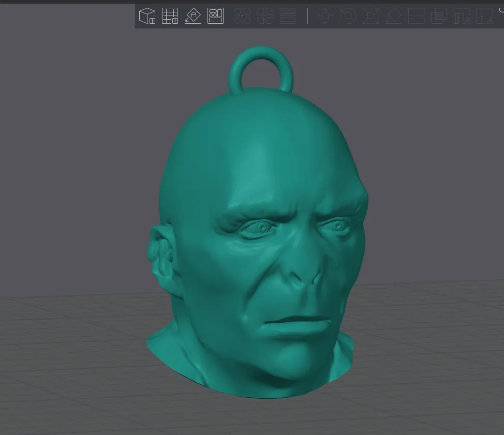
Task: Select the Rotate tool
Action: (x=348, y=16)
